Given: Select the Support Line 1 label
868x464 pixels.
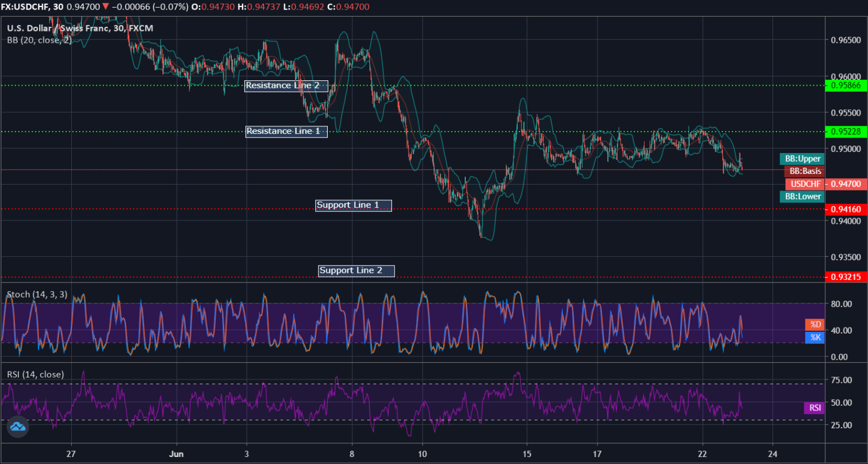Looking at the screenshot, I should click(353, 205).
